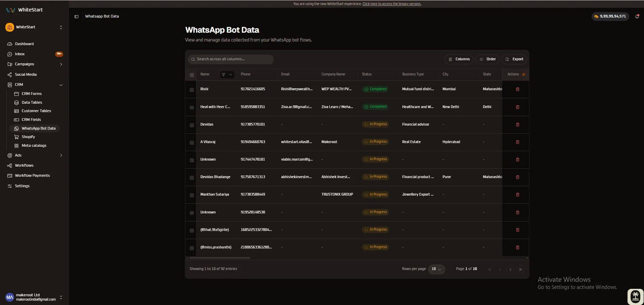This screenshot has width=644, height=305.
Task: Select all rows header checkbox
Action: click(x=192, y=75)
